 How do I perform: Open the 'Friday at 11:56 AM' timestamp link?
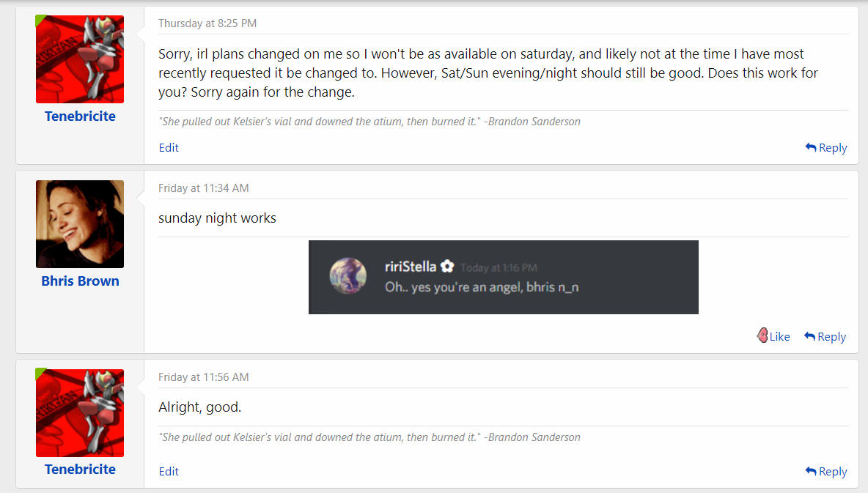pos(203,377)
